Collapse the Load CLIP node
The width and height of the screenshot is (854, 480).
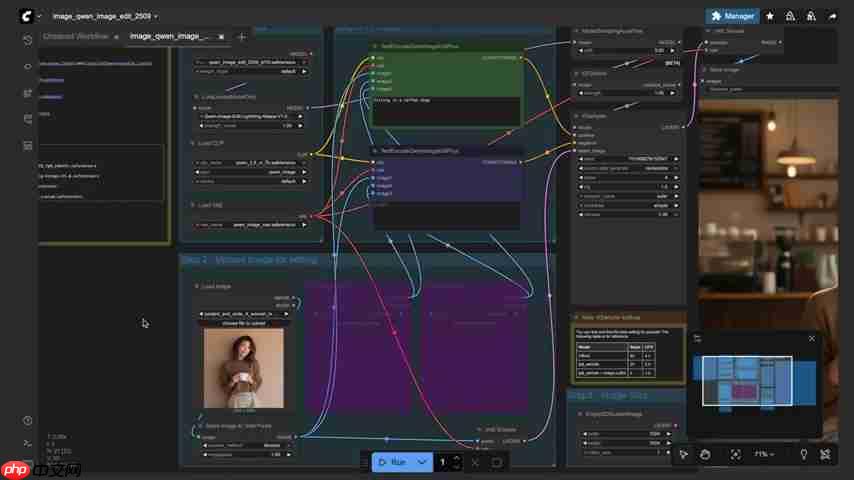click(192, 143)
